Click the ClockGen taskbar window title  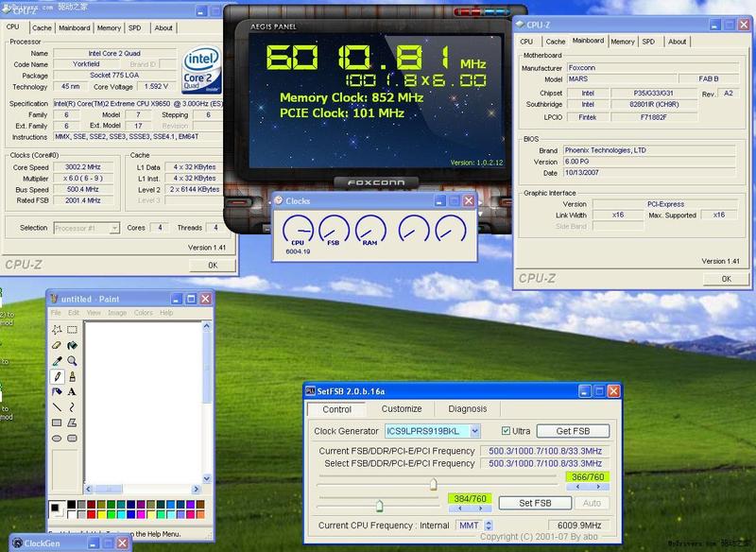pyautogui.click(x=42, y=543)
